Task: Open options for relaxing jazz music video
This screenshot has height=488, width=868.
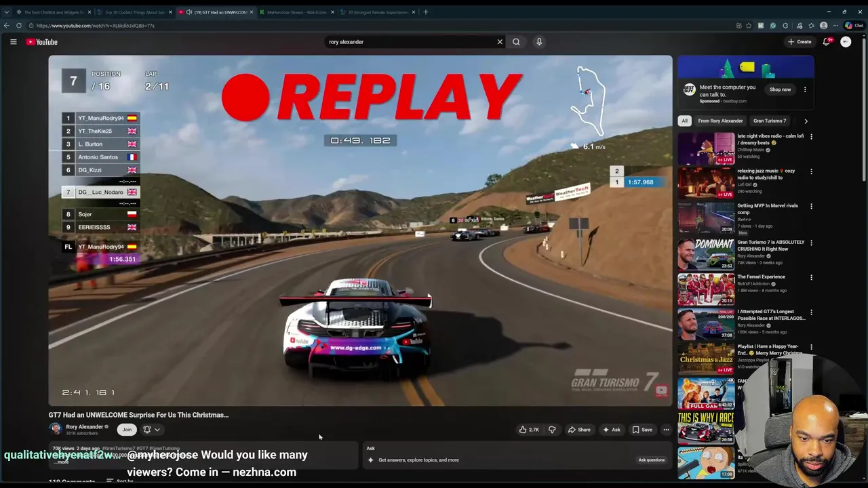Action: (x=811, y=171)
